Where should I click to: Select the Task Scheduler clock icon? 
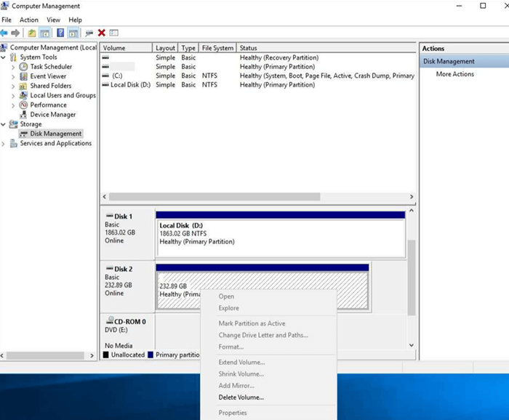[24, 67]
